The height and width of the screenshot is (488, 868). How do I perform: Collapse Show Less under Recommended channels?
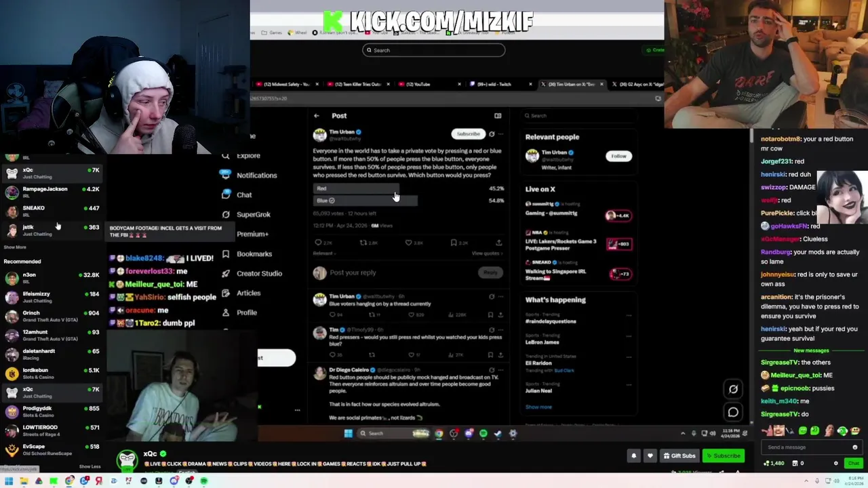(x=90, y=467)
